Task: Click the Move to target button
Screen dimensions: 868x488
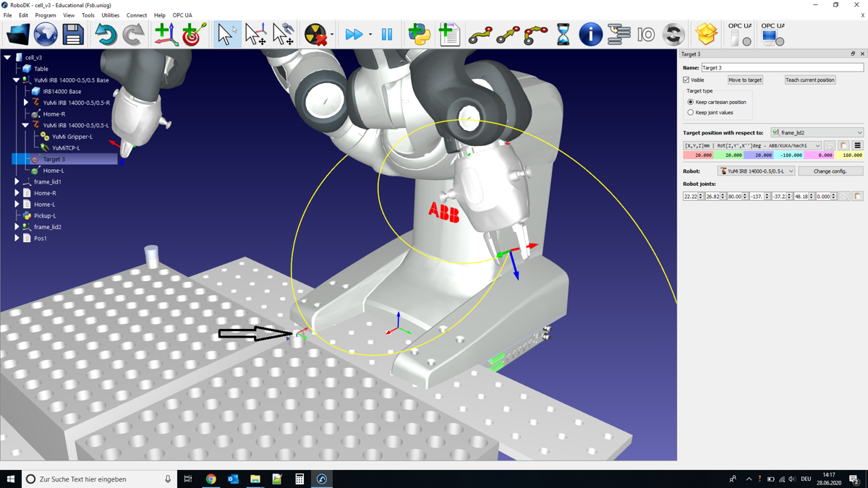Action: [744, 80]
